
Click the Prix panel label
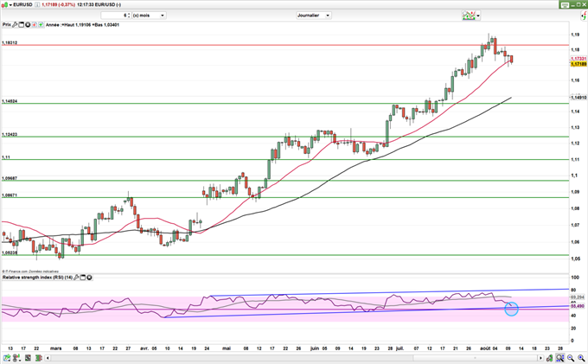(x=7, y=25)
